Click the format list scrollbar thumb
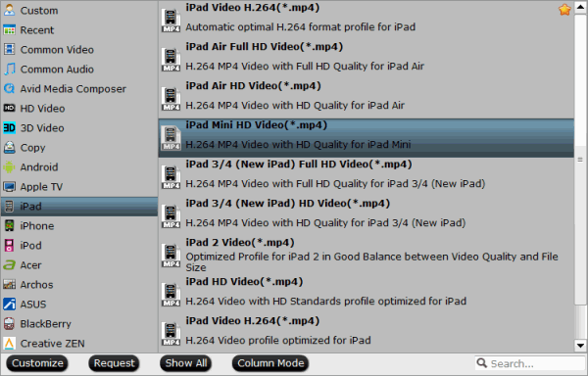The width and height of the screenshot is (588, 376). click(x=580, y=160)
